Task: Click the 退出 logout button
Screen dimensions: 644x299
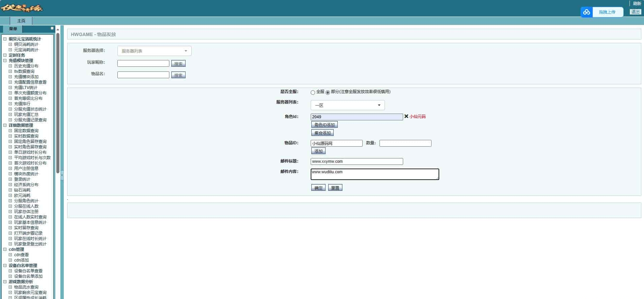Action: (x=635, y=12)
